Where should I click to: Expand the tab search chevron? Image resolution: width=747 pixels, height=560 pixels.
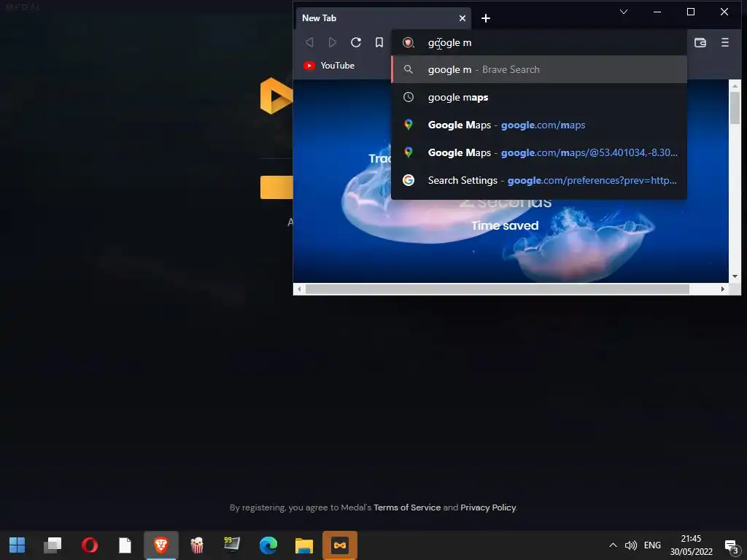point(623,12)
